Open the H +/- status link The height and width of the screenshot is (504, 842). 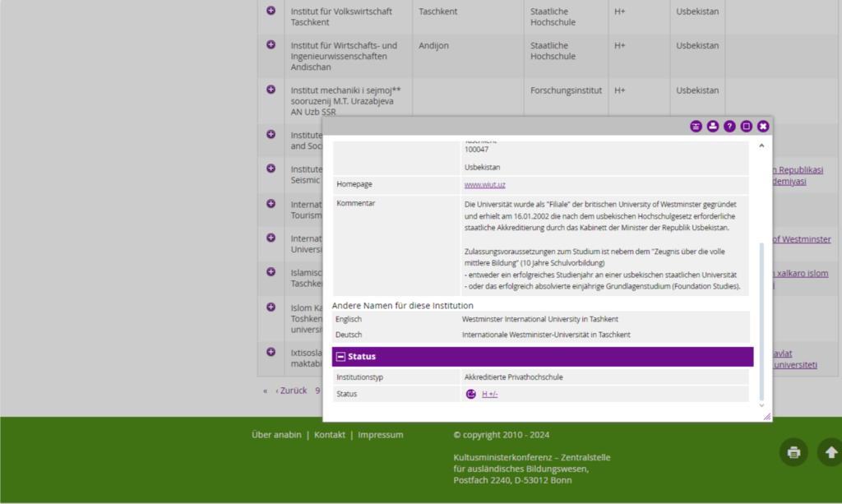(x=489, y=395)
